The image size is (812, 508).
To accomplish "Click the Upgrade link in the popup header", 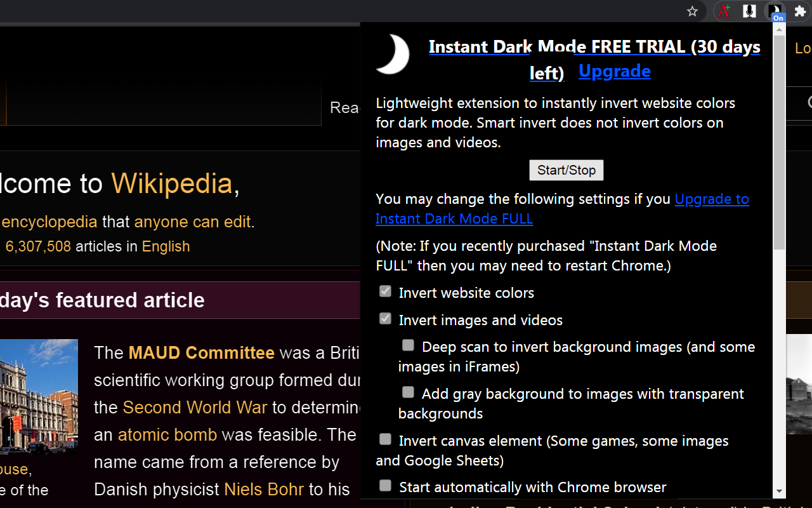I will click(x=614, y=71).
